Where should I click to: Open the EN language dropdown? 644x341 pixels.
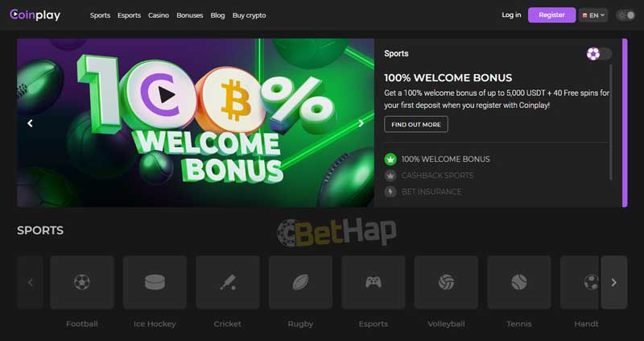(x=593, y=15)
